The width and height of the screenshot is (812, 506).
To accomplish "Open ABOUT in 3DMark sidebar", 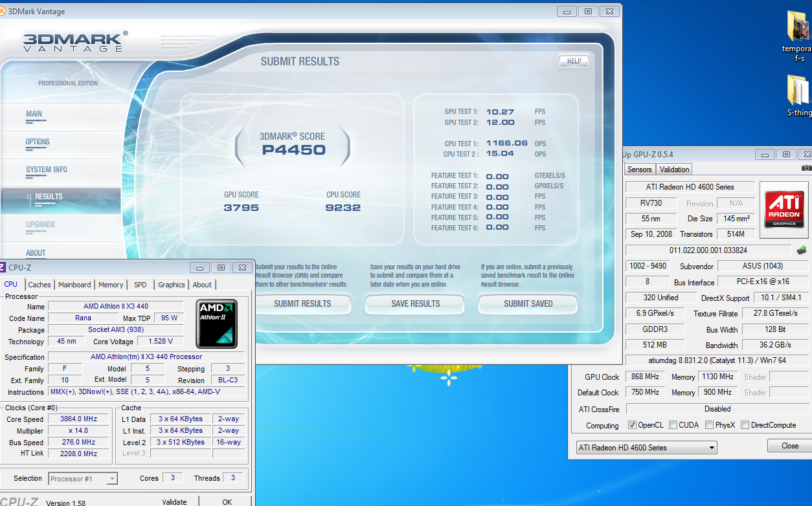I will (x=36, y=253).
